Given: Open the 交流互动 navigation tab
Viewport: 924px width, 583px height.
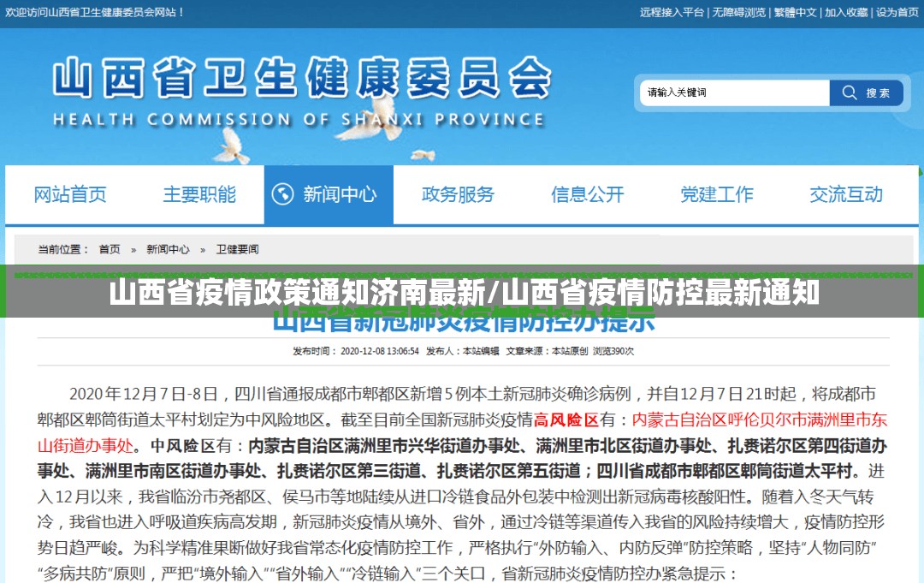Looking at the screenshot, I should tap(846, 194).
